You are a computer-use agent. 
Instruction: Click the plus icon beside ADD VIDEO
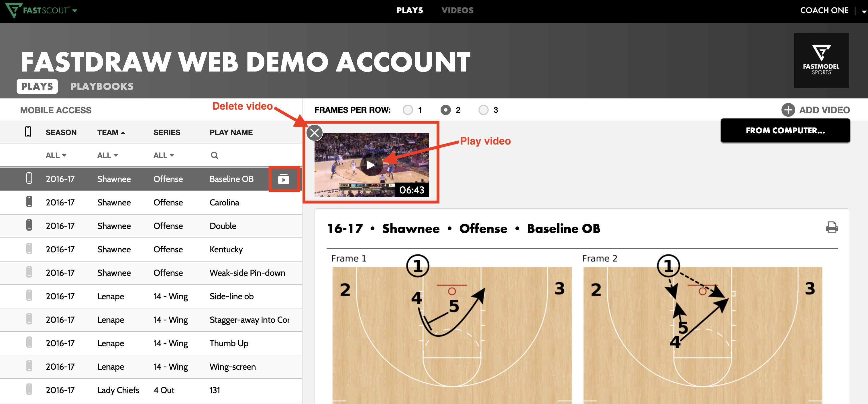(x=788, y=110)
